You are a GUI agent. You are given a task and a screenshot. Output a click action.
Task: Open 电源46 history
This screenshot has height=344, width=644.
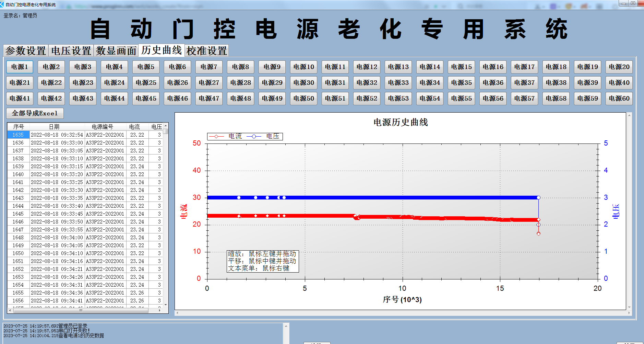point(177,99)
